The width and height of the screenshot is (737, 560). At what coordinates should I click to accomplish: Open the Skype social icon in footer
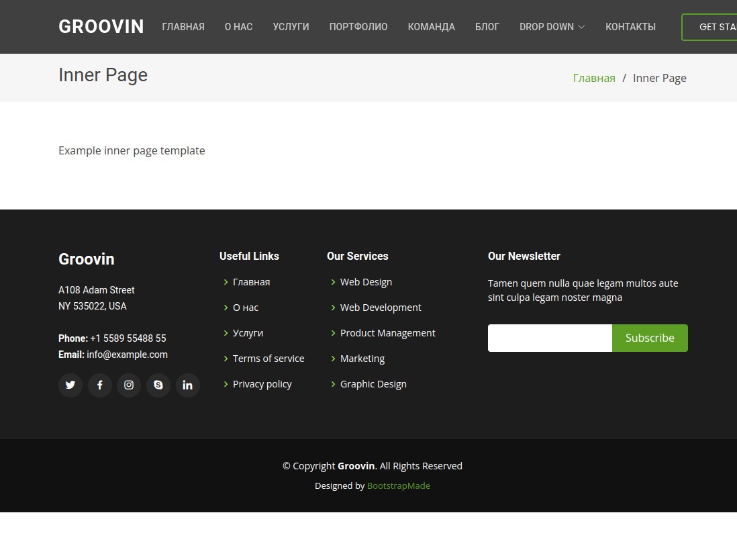[x=158, y=385]
